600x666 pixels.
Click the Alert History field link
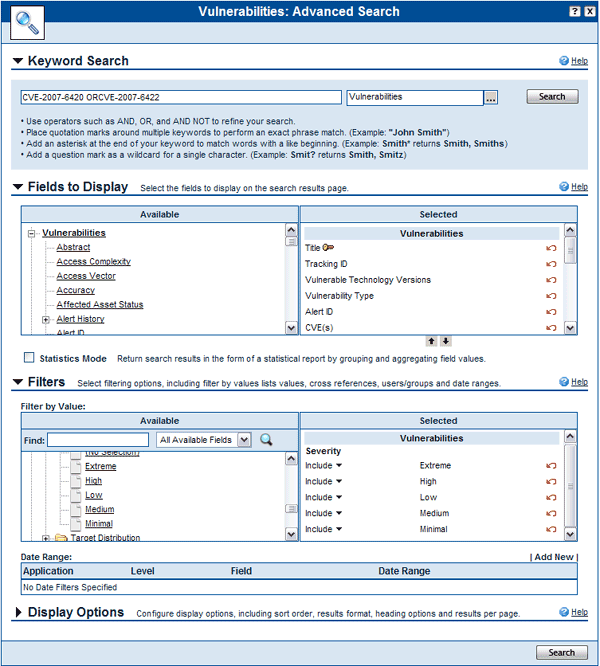point(80,319)
